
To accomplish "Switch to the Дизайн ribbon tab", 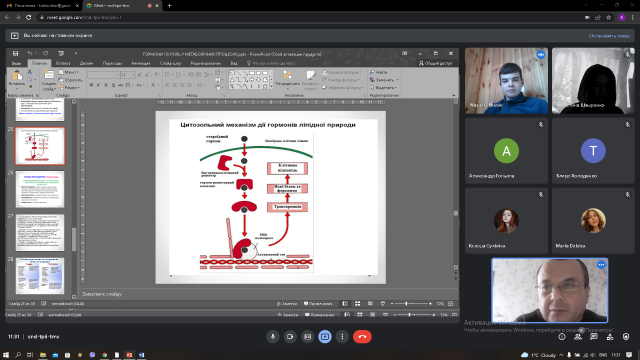I will point(87,63).
